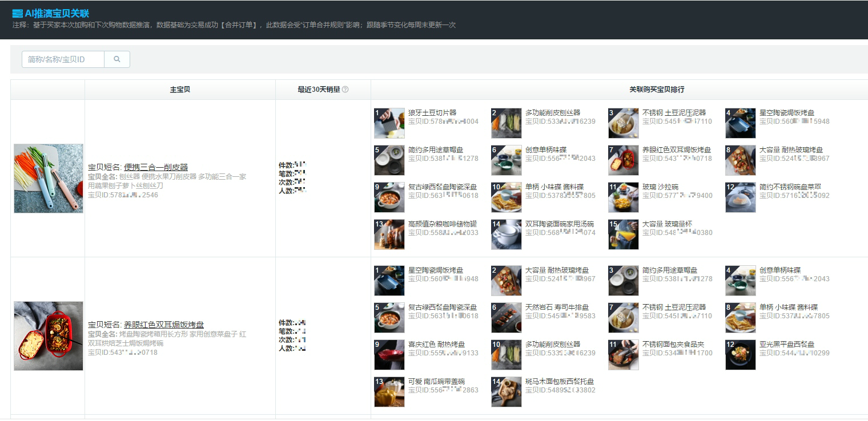Click the peeler main product image
This screenshot has width=868, height=421.
coord(49,179)
